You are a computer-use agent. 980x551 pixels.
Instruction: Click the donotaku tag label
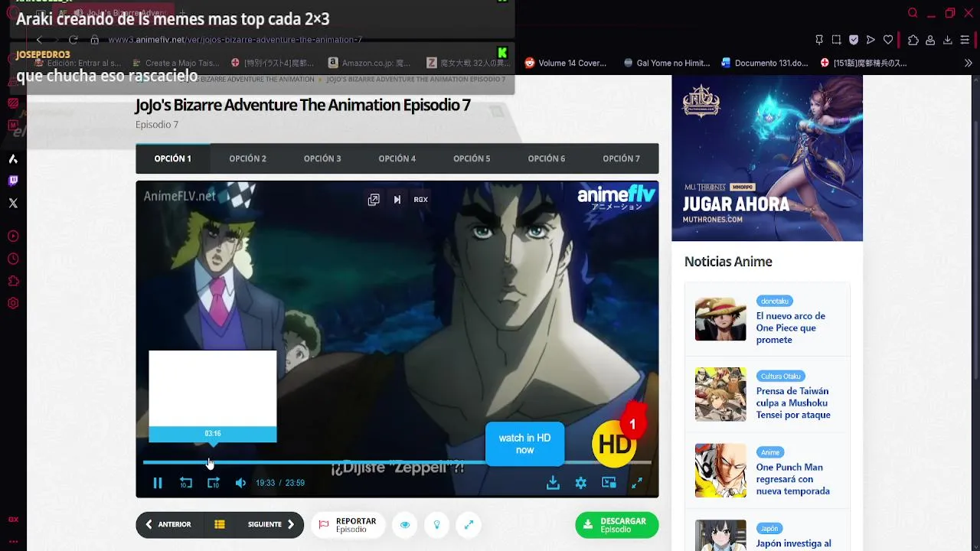(775, 302)
